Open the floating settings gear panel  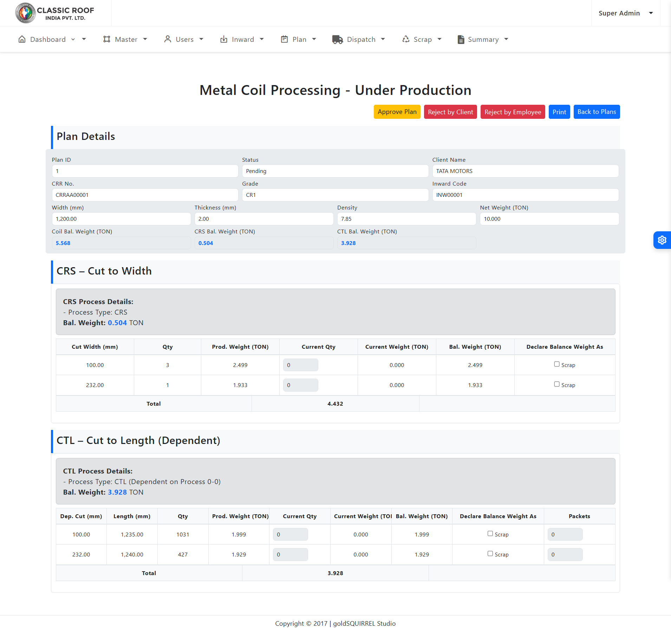pyautogui.click(x=662, y=240)
